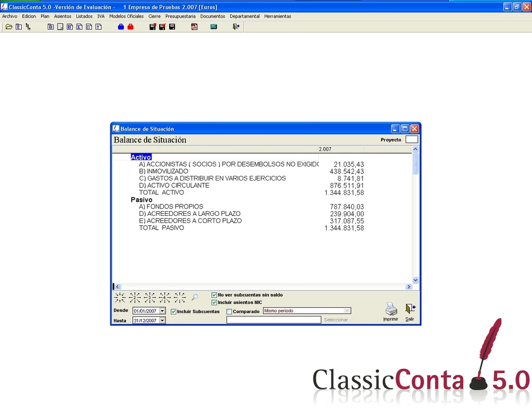
Task: Select 'E) ACREEDORES A CORTO PLAZO' row
Action: point(190,221)
